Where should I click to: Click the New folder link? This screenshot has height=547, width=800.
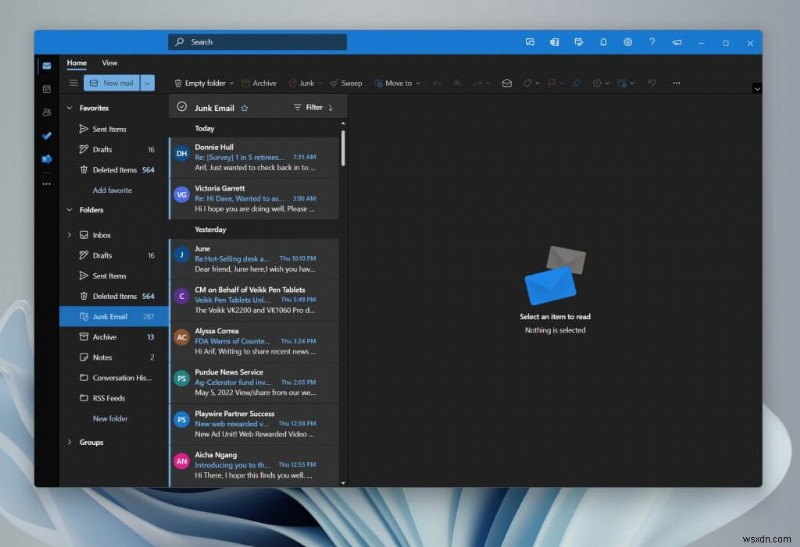tap(110, 419)
